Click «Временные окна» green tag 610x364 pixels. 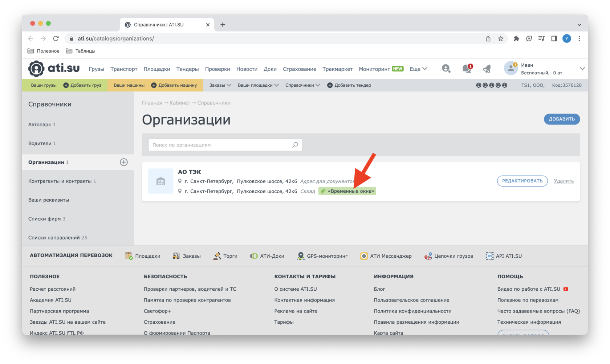[347, 191]
